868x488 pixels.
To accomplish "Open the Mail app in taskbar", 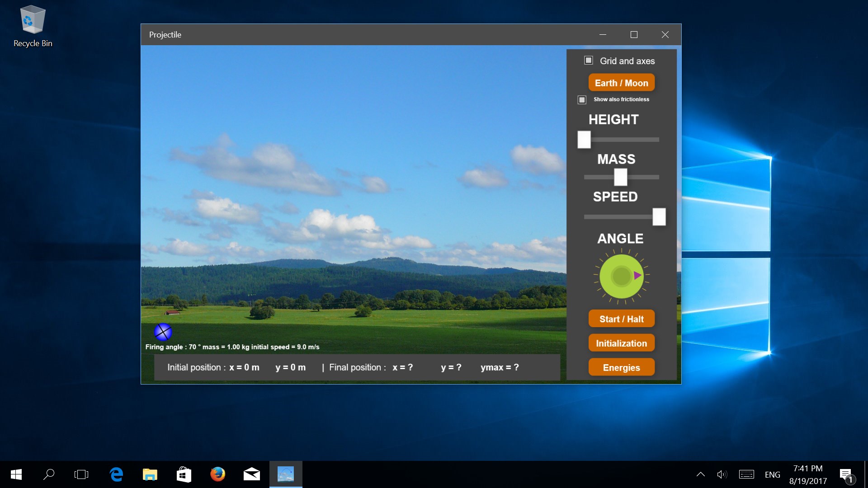I will click(251, 474).
